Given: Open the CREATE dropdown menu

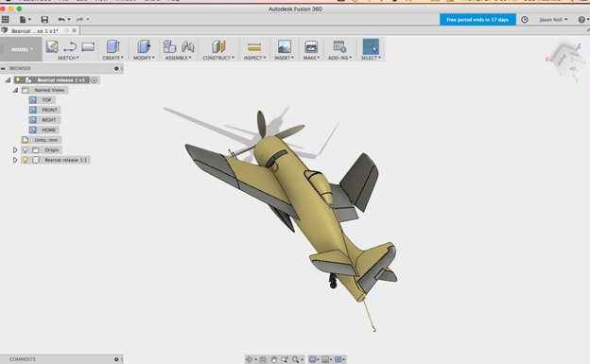Looking at the screenshot, I should (x=113, y=58).
